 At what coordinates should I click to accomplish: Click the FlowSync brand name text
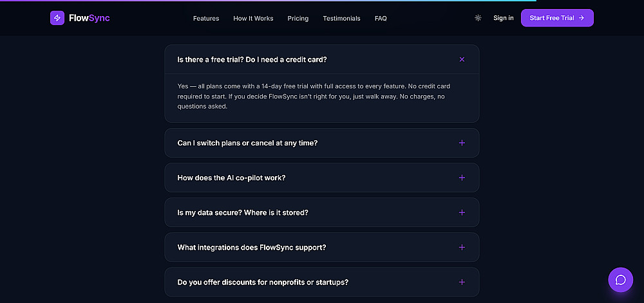coord(90,18)
